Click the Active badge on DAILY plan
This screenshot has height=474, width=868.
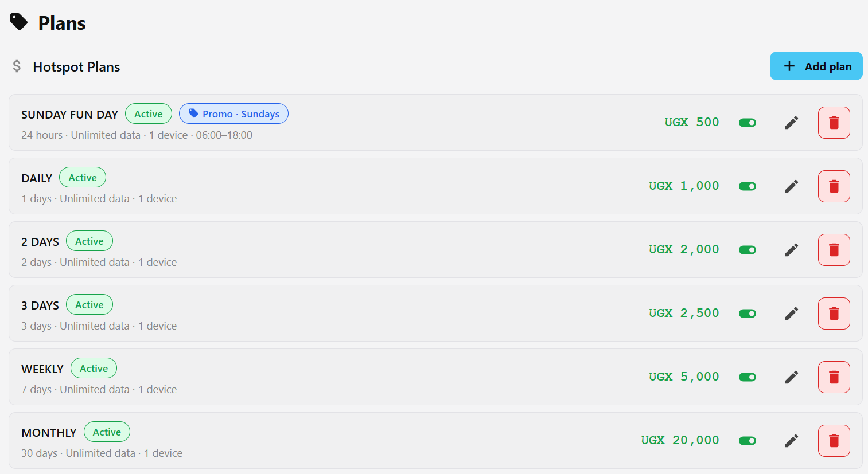point(83,177)
